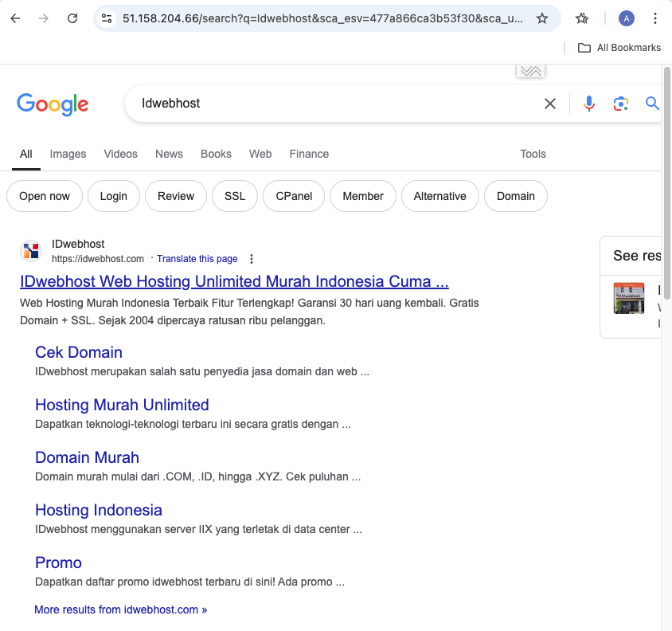Apply the Login filter chip
The width and height of the screenshot is (672, 631).
114,196
